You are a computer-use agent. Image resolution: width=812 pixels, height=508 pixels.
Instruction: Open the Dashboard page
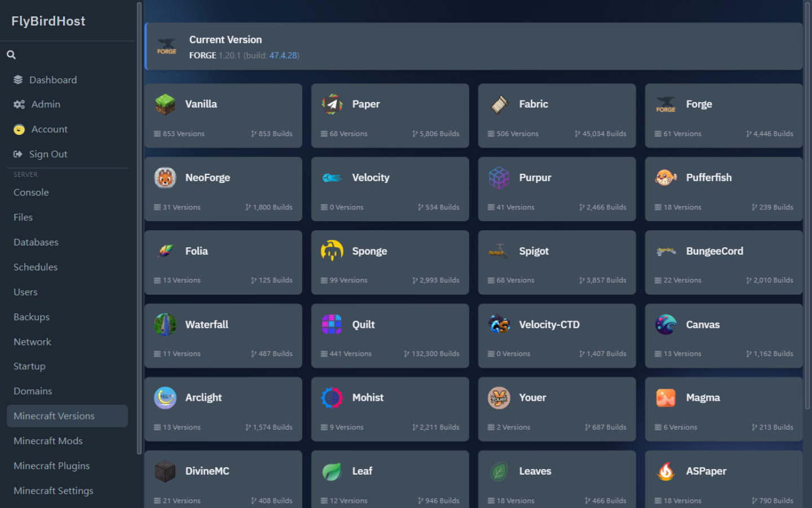click(67, 80)
